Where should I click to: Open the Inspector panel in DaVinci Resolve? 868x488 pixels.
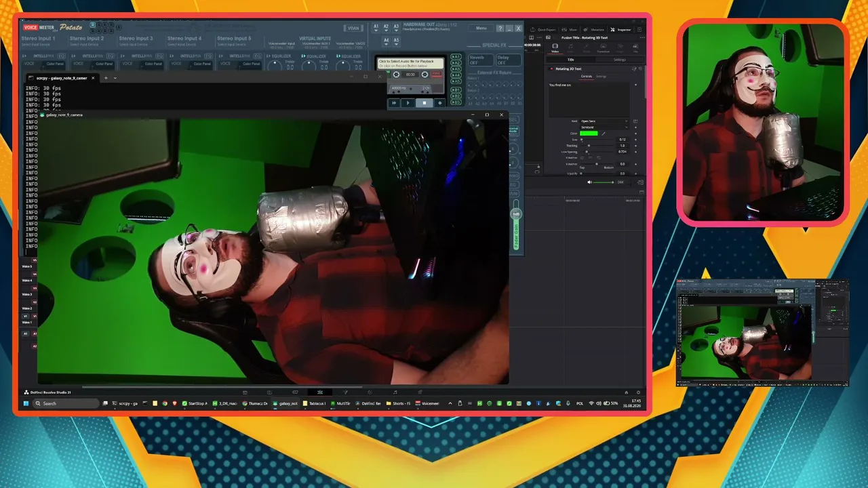coord(620,30)
